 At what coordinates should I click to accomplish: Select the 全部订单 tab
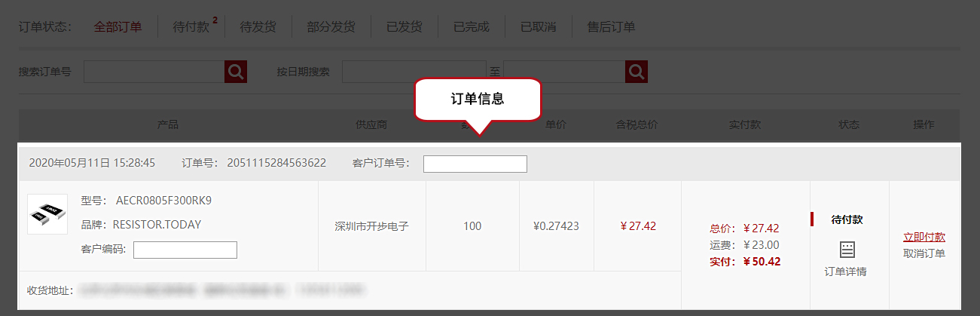point(118,27)
